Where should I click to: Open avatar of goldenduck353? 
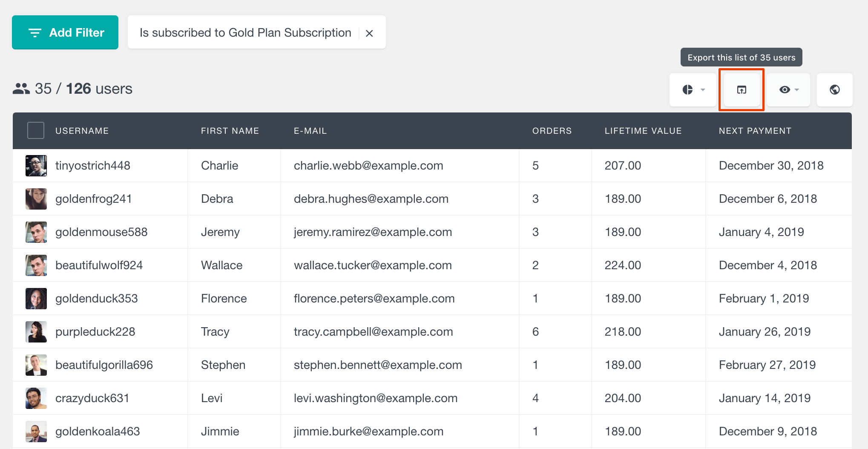pos(36,299)
